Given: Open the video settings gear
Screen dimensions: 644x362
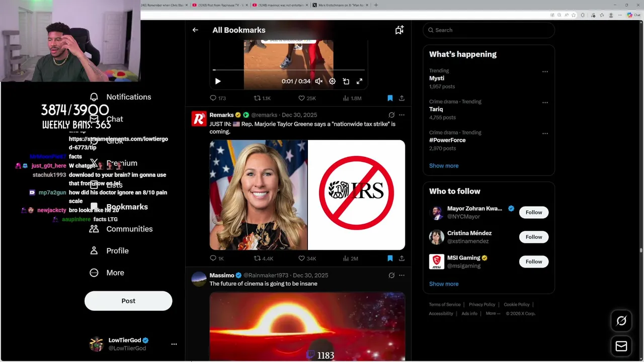Looking at the screenshot, I should (x=332, y=81).
